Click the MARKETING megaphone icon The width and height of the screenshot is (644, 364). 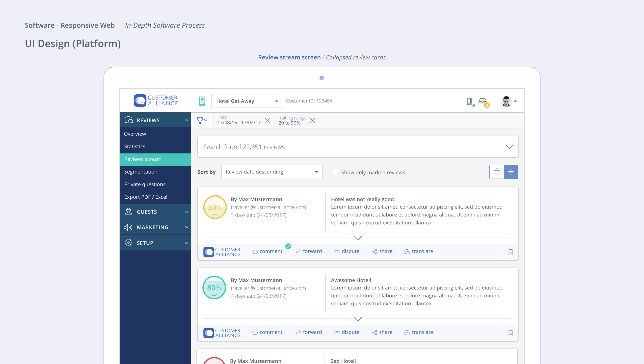coord(128,227)
